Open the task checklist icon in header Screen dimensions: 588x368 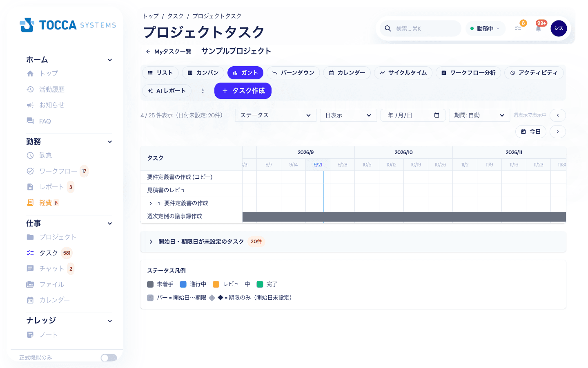tap(518, 29)
